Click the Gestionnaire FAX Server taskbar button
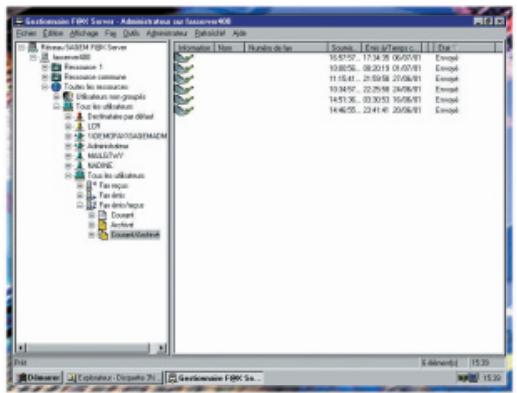 click(215, 378)
